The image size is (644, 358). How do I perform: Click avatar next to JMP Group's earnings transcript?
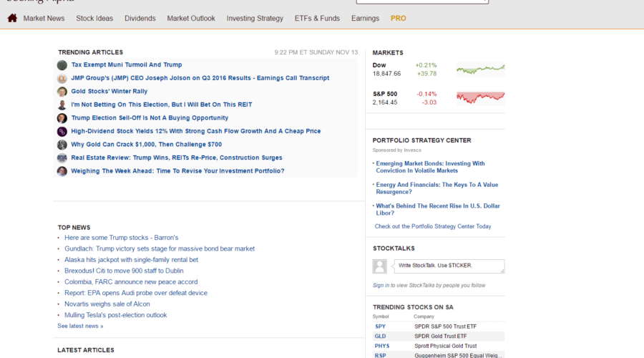click(62, 78)
